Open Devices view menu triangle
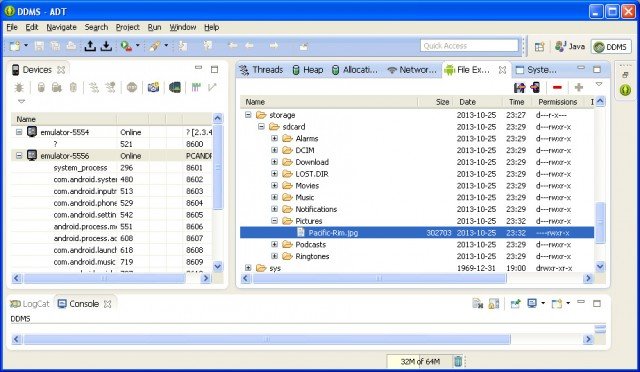The height and width of the screenshot is (372, 640). coord(22,101)
